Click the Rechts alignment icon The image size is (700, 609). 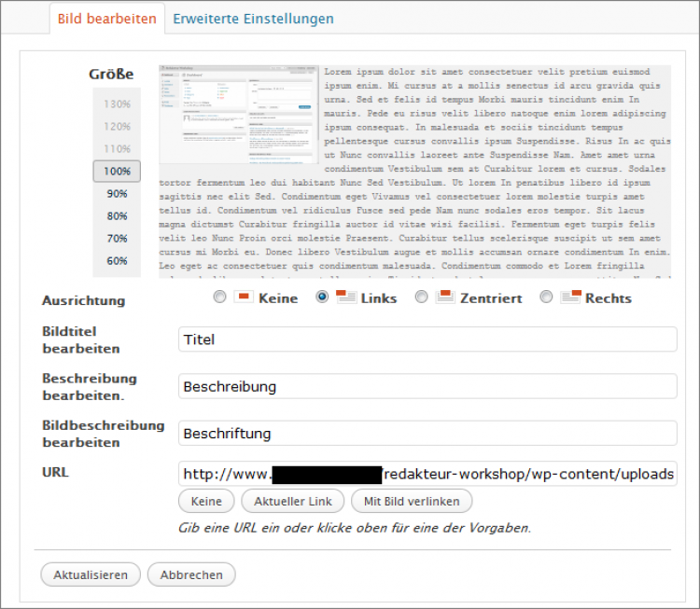tap(569, 298)
